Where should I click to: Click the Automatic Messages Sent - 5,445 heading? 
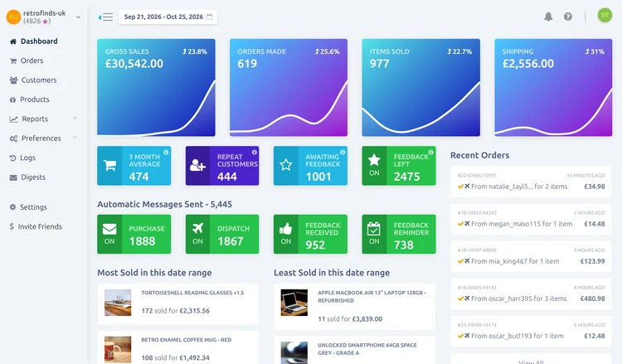tap(165, 204)
